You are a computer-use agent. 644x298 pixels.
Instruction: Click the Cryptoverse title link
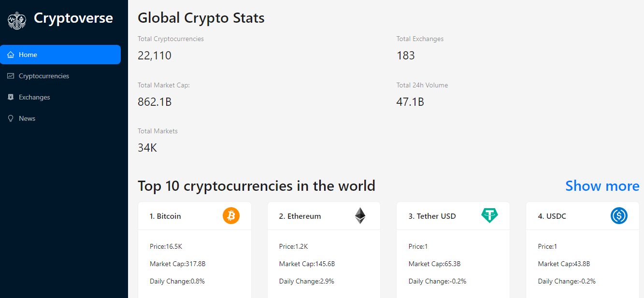[x=73, y=18]
